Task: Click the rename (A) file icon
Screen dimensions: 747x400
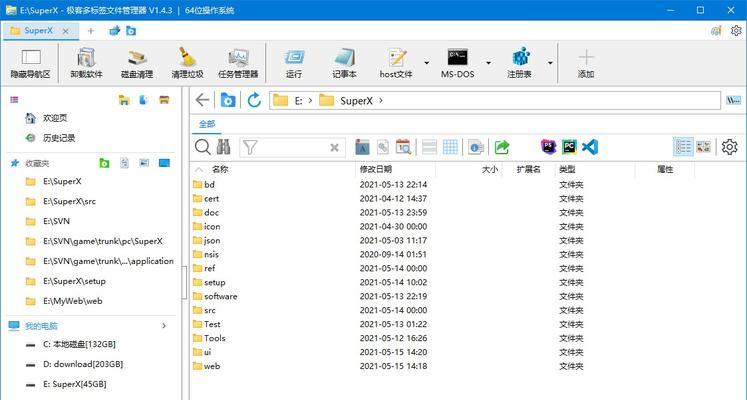Action: coord(363,147)
